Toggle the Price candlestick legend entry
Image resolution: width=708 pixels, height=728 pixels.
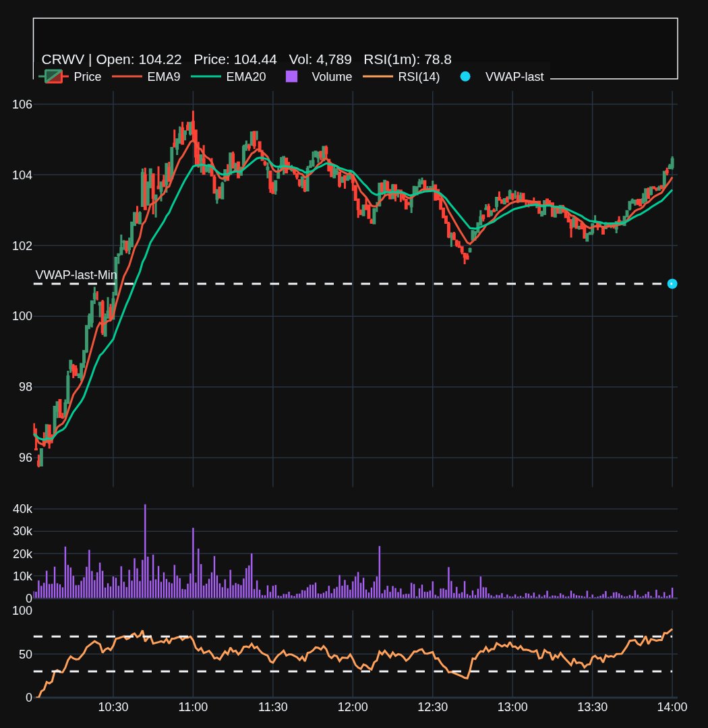pyautogui.click(x=71, y=77)
